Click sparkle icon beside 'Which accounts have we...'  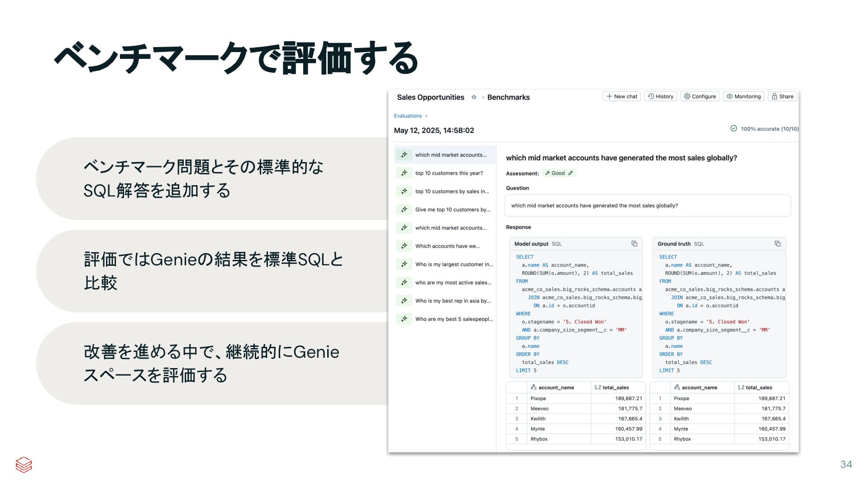pos(404,246)
